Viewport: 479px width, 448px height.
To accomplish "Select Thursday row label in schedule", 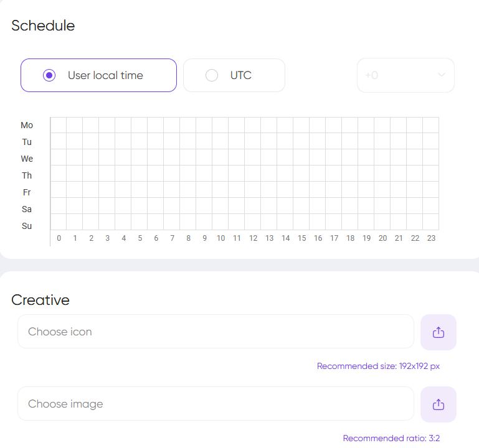I will coord(27,175).
